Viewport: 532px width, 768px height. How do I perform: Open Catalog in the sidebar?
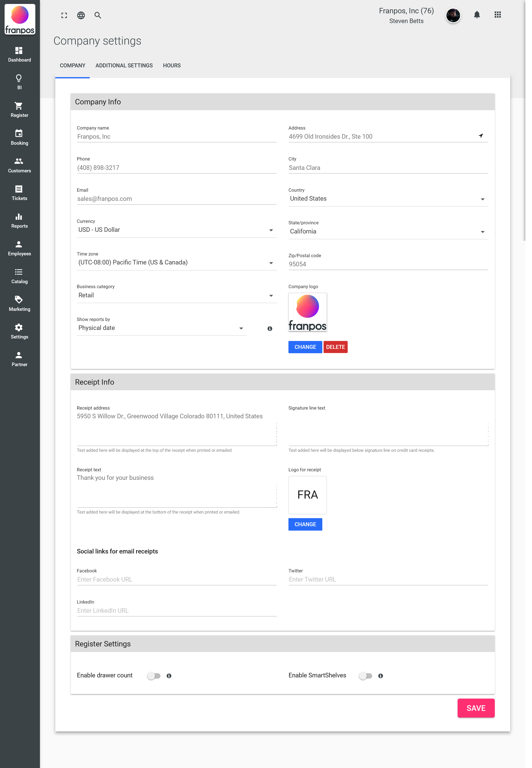[x=19, y=276]
